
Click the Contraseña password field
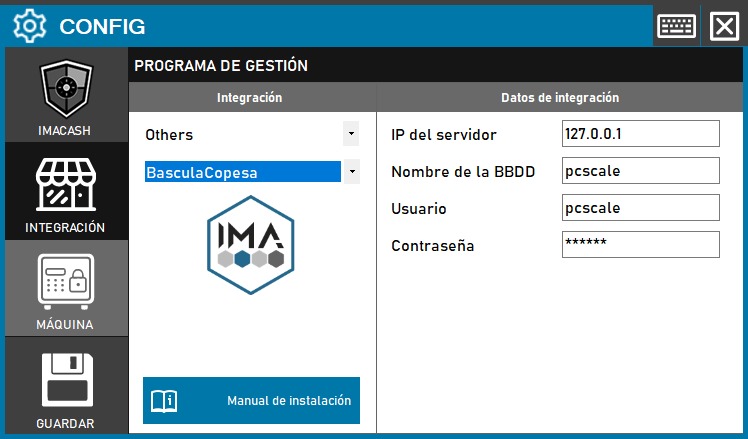[640, 245]
